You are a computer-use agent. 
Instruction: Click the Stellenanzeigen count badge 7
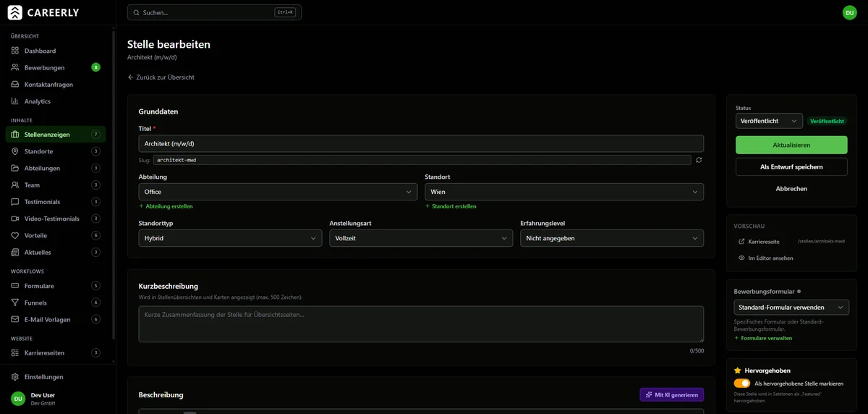95,135
